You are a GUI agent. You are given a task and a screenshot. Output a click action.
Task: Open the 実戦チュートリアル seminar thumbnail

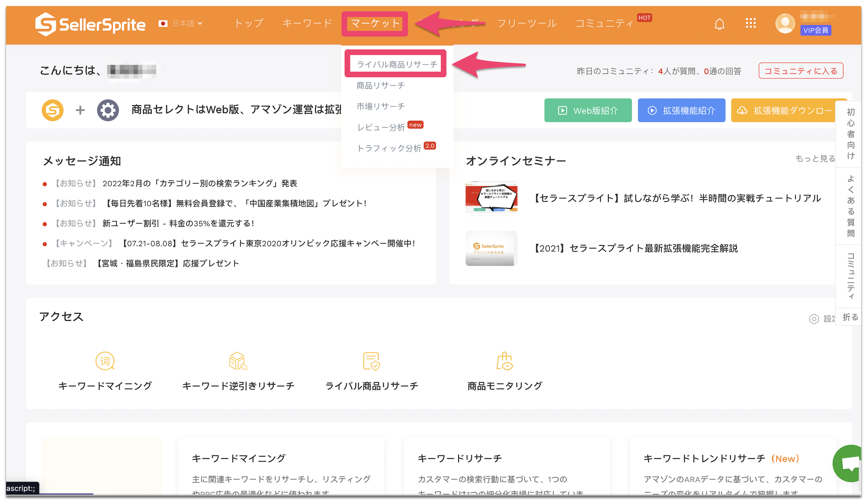[x=491, y=198]
